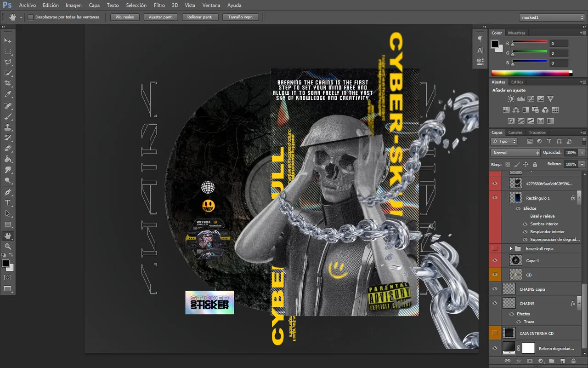Hide the Rectángulo 1 layer
Viewport: 588px width, 368px height.
[495, 198]
